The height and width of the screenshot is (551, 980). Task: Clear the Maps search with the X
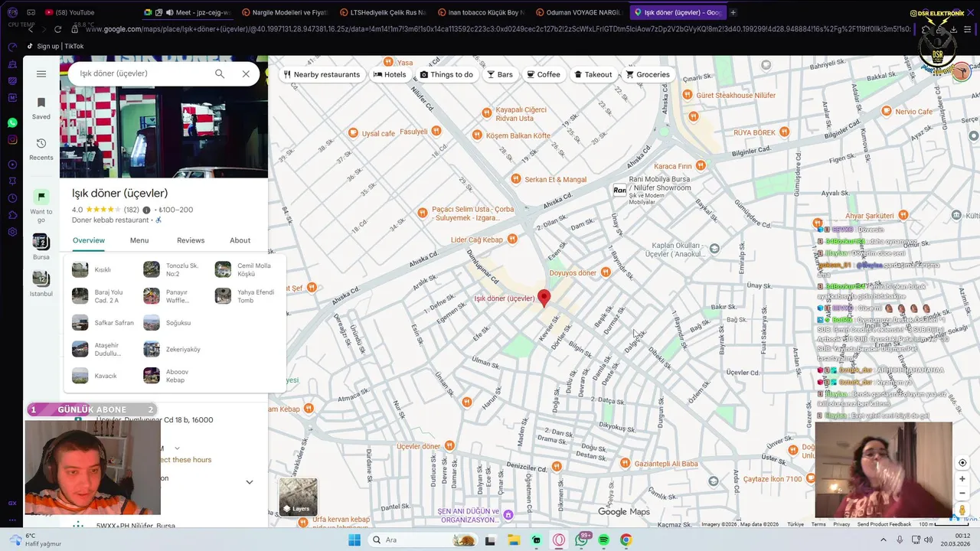coord(246,73)
